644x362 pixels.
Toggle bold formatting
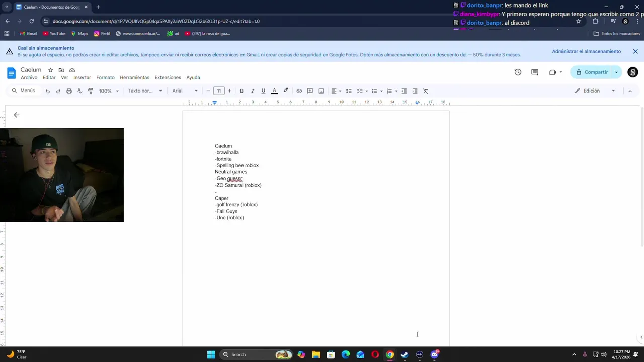pos(242,91)
